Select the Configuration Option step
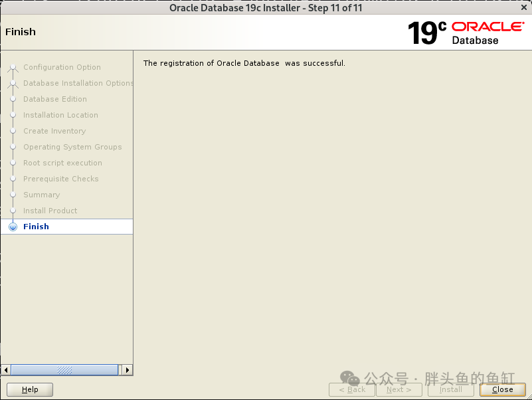Image resolution: width=532 pixels, height=400 pixels. (x=62, y=67)
